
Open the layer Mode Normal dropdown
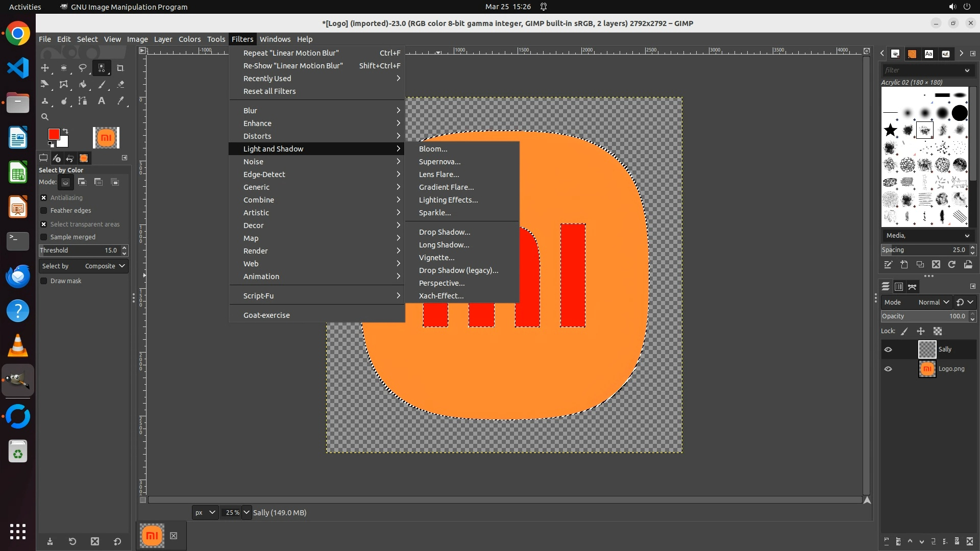933,303
